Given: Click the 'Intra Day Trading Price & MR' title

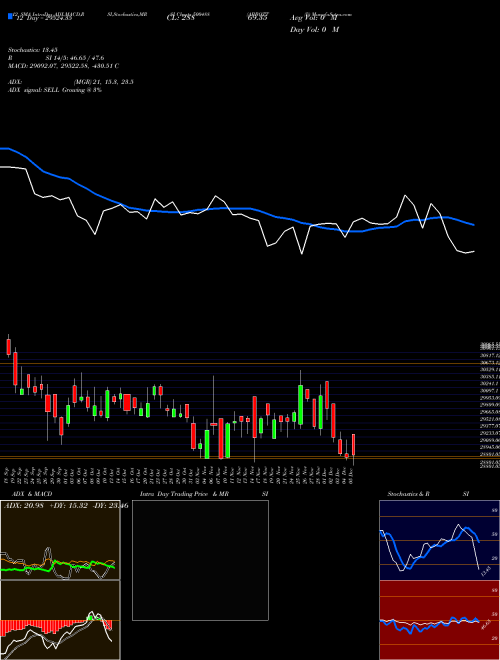Looking at the screenshot, I should coord(184,494).
